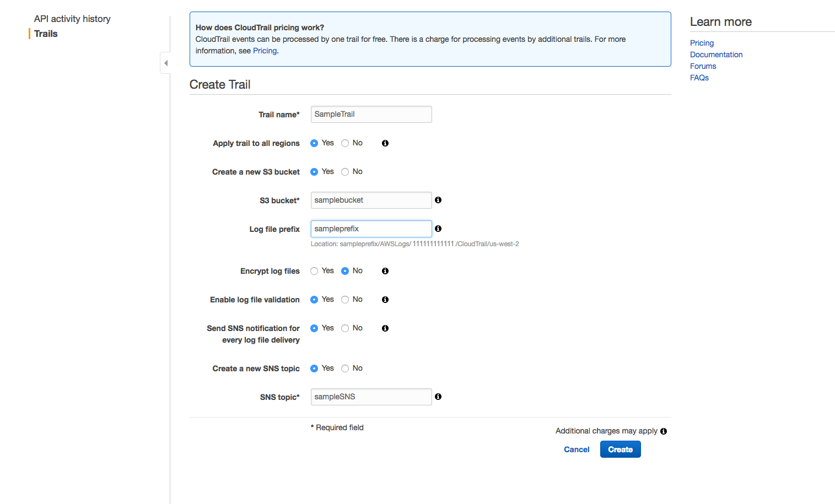This screenshot has width=835, height=504.
Task: Collapse the left navigation sidebar
Action: click(x=165, y=62)
